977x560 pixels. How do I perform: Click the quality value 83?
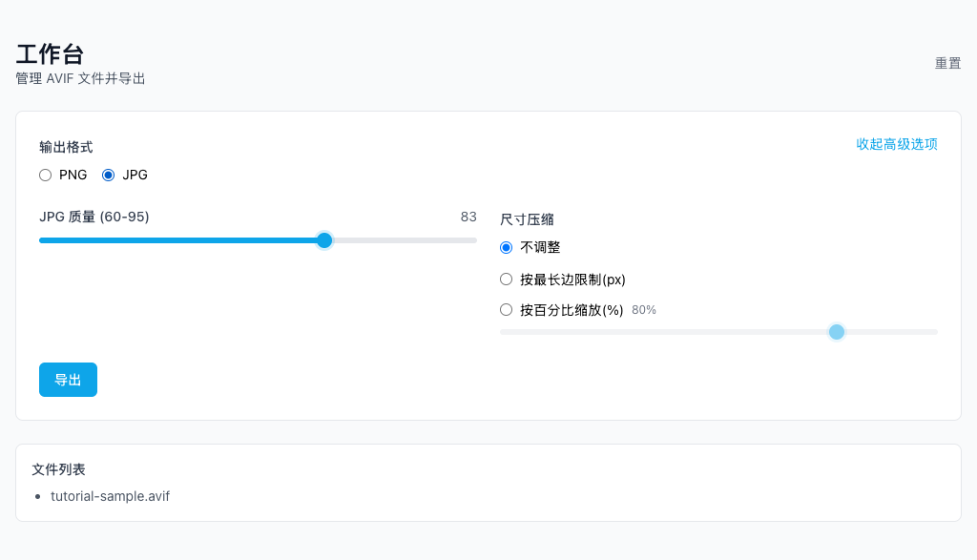point(468,217)
